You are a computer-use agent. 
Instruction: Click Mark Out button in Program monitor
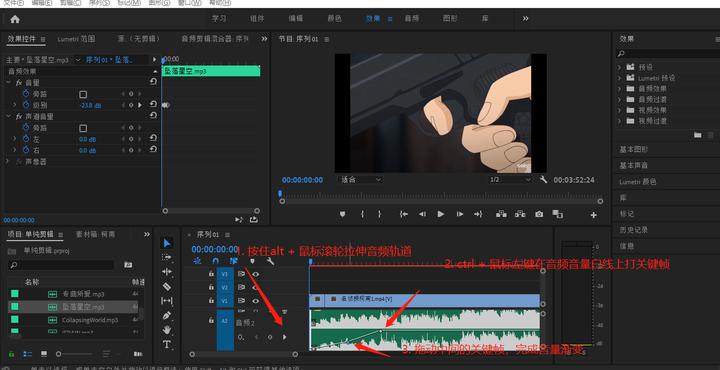pos(380,214)
